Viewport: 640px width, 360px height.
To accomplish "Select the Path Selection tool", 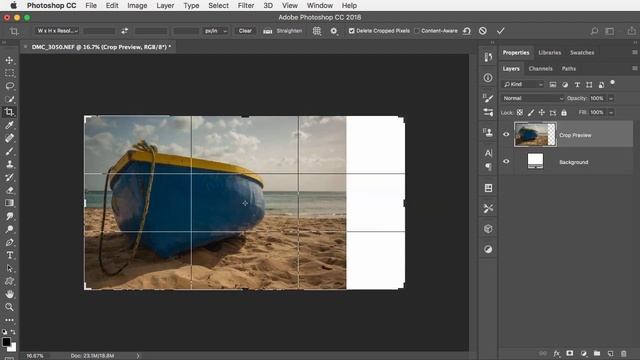I will 9,268.
